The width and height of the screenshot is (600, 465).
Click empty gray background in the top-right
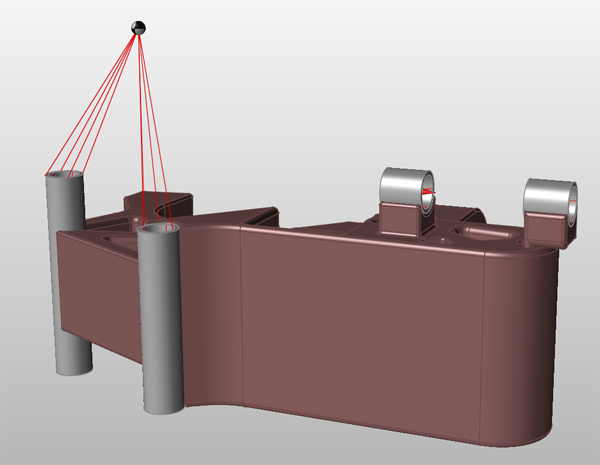click(520, 60)
